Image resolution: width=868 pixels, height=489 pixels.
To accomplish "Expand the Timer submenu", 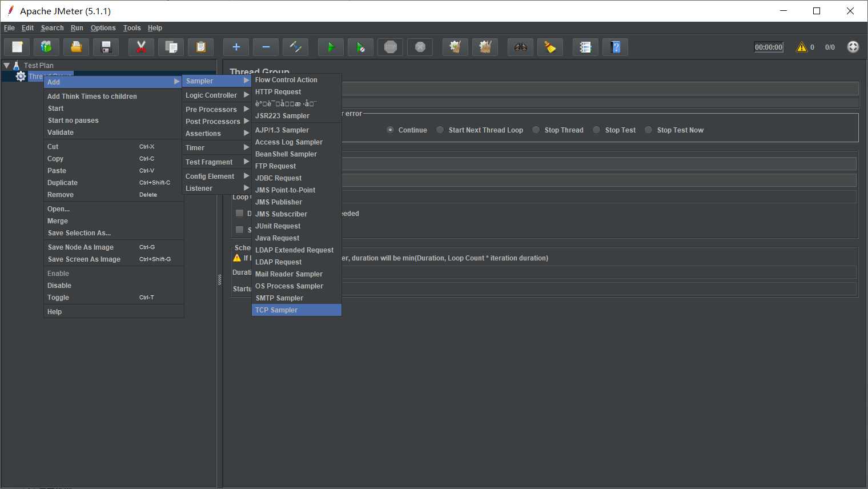I will pos(217,148).
